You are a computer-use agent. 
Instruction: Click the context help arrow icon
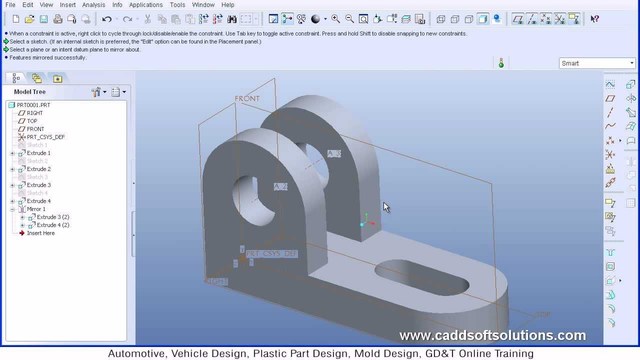595,19
